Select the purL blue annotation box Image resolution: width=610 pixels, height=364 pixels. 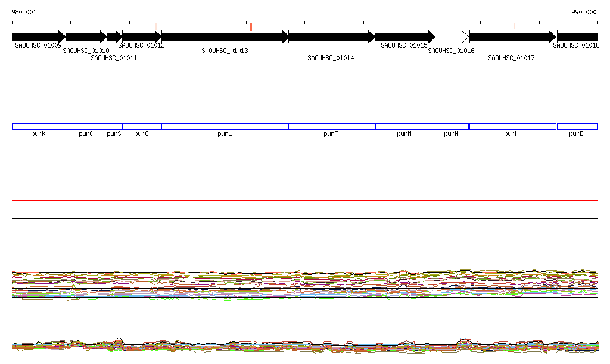[x=225, y=126]
